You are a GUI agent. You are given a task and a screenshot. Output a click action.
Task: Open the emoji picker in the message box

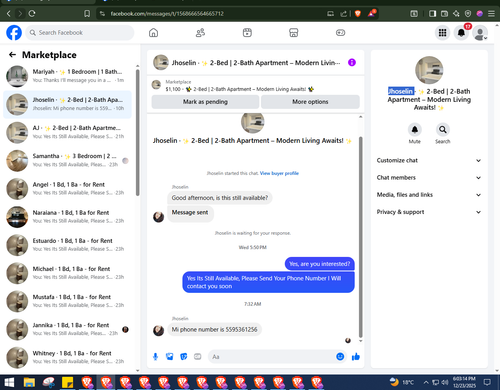[340, 357]
